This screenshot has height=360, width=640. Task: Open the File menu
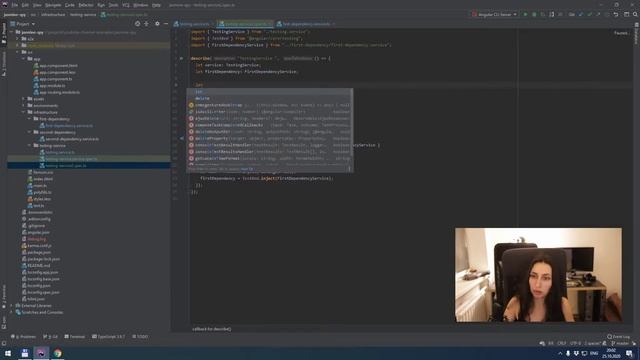(15, 5)
